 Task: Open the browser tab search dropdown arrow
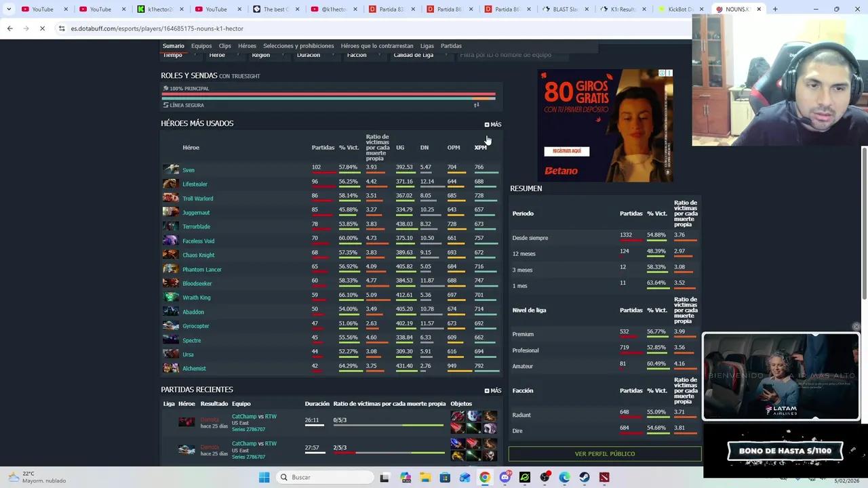8,9
